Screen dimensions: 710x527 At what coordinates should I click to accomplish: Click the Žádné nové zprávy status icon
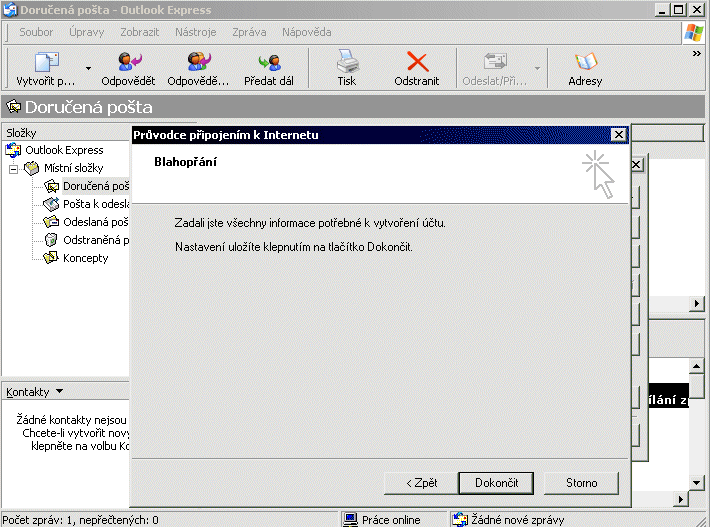[460, 519]
